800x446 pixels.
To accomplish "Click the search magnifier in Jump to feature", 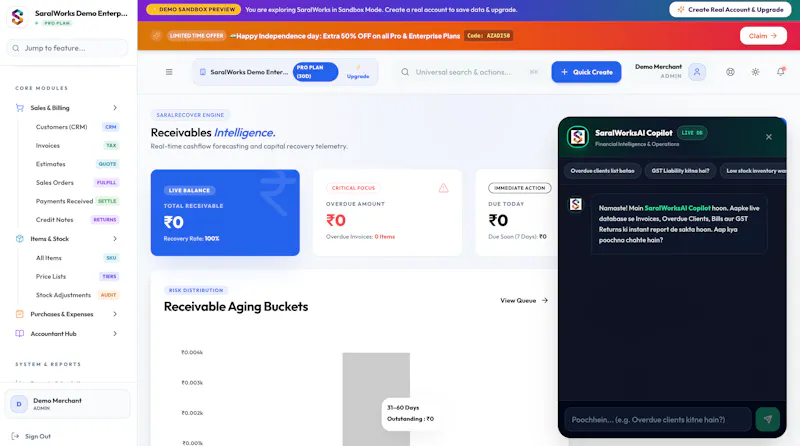I will (x=16, y=48).
